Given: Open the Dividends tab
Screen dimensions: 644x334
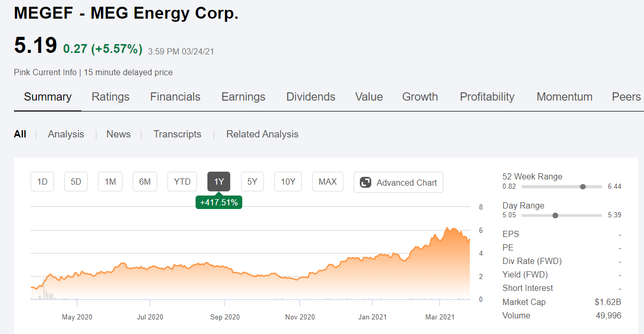Looking at the screenshot, I should point(311,97).
